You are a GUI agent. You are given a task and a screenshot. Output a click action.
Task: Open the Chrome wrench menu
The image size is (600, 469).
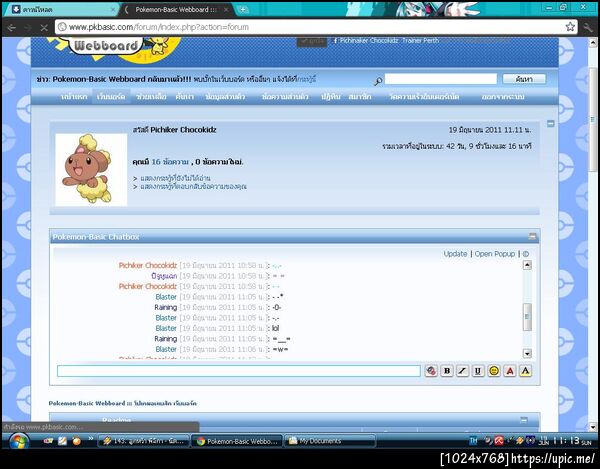pos(588,27)
